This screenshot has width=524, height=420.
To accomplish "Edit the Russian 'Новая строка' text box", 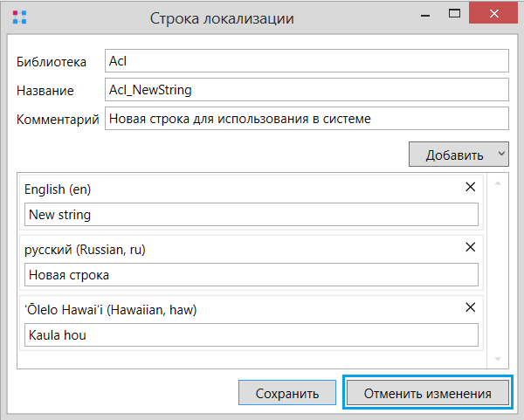I will [x=252, y=275].
